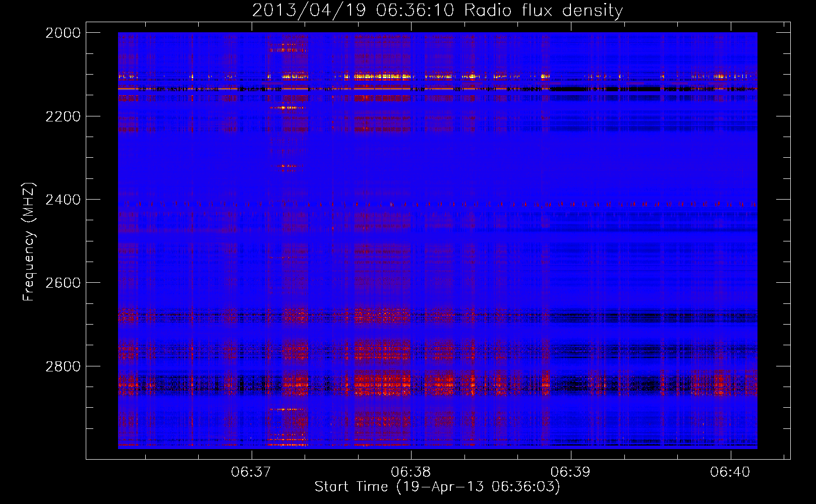Select the 2600 frequency tick label

coord(63,283)
